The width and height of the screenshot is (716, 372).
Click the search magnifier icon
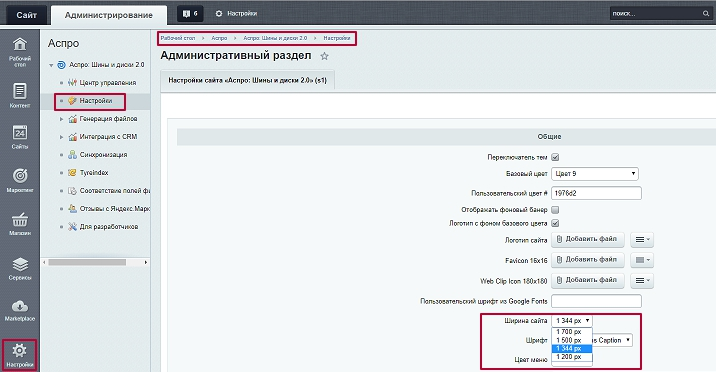(x=705, y=14)
